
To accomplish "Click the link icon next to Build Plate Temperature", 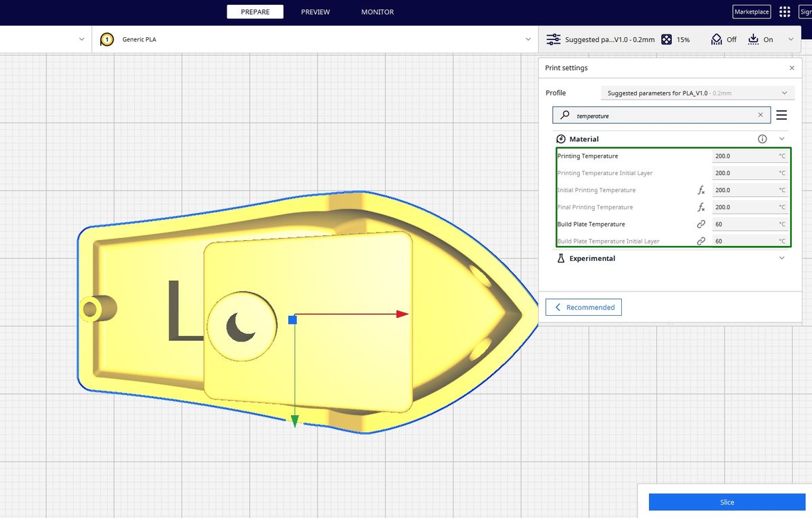I will tap(701, 224).
